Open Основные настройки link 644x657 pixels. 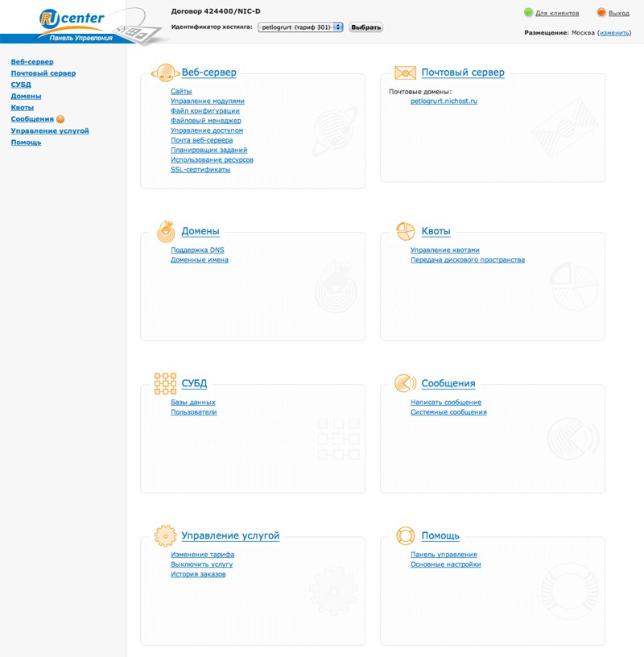(446, 564)
